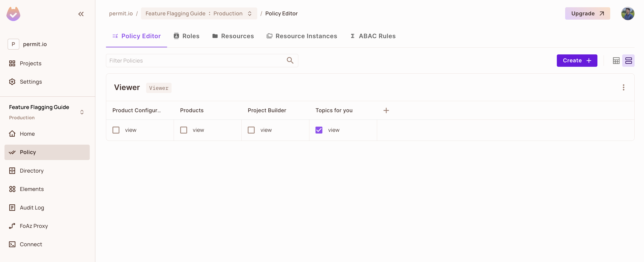
Task: Click the Create button
Action: coord(577,60)
